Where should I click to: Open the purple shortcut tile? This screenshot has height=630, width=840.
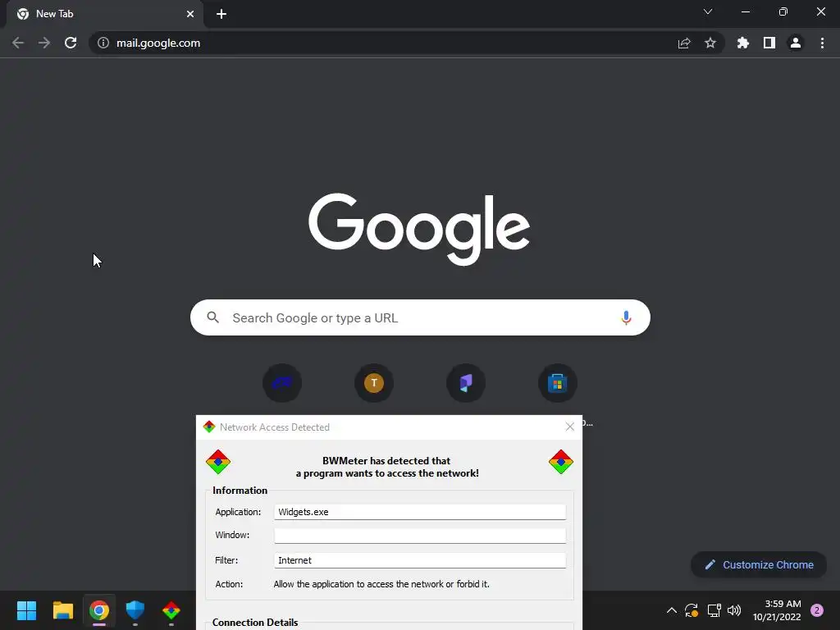[466, 383]
